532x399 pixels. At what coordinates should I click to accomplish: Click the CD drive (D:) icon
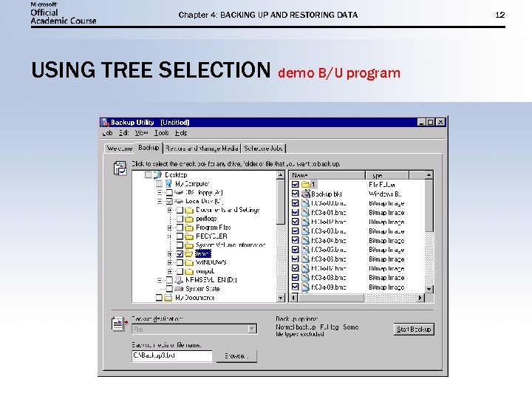(179, 280)
